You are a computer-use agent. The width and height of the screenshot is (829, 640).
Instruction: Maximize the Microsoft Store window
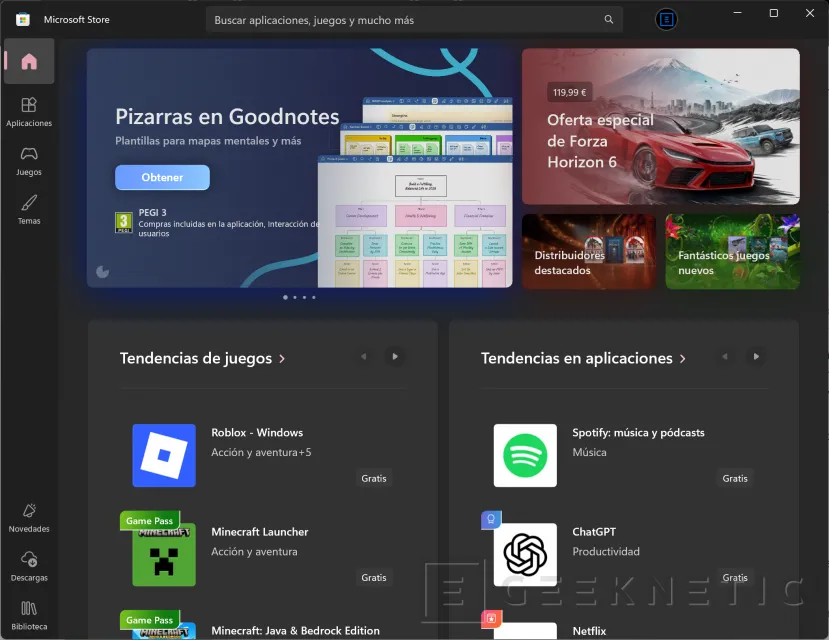(x=773, y=13)
